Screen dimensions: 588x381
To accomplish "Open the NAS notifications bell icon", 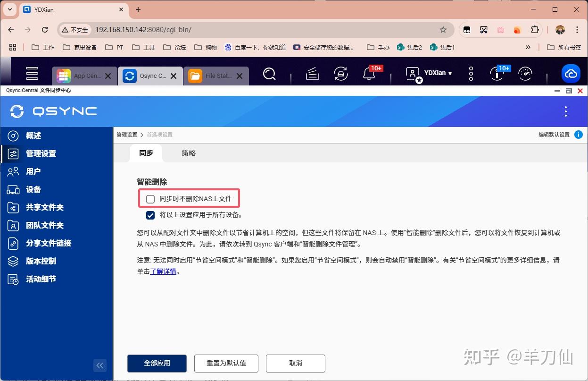I will click(x=370, y=74).
